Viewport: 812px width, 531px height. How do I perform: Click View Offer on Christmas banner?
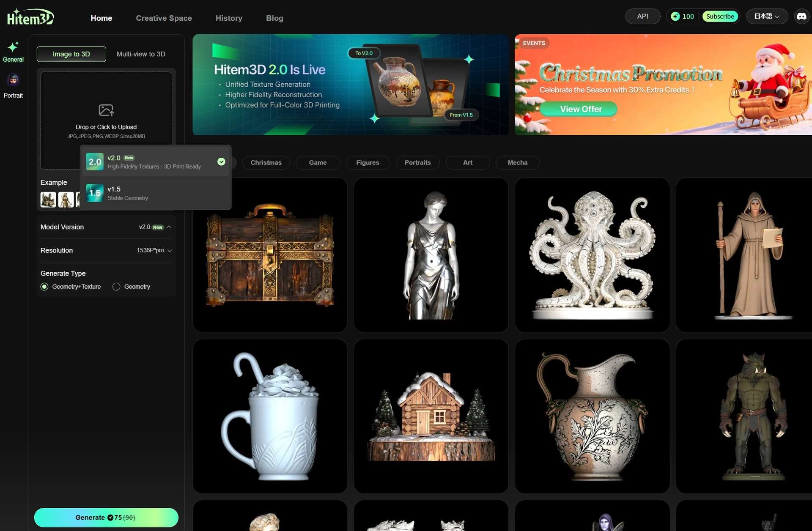pos(581,109)
